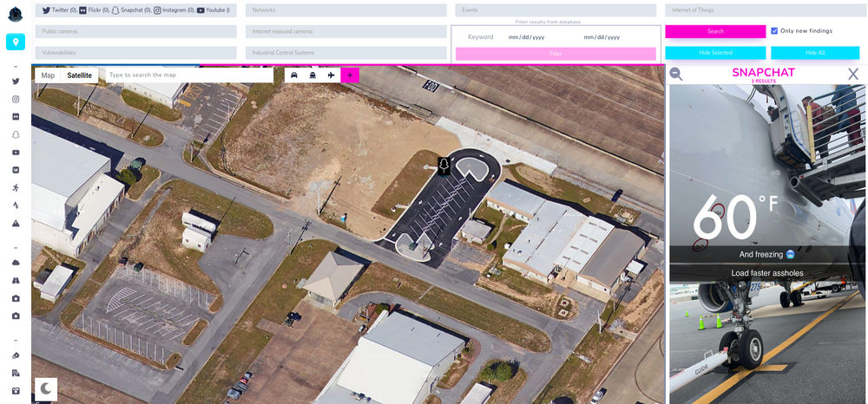Click the Snapchat marker pin on the map

pos(444,166)
